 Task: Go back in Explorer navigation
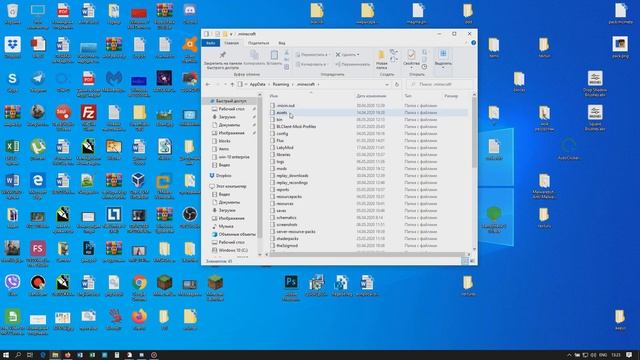pos(208,84)
